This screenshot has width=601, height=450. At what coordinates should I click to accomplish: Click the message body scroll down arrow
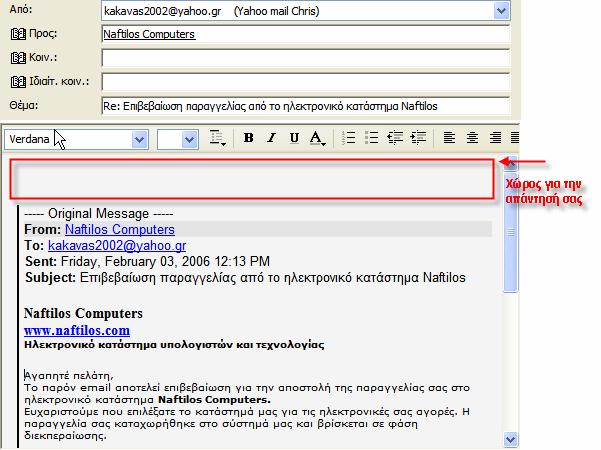point(511,439)
